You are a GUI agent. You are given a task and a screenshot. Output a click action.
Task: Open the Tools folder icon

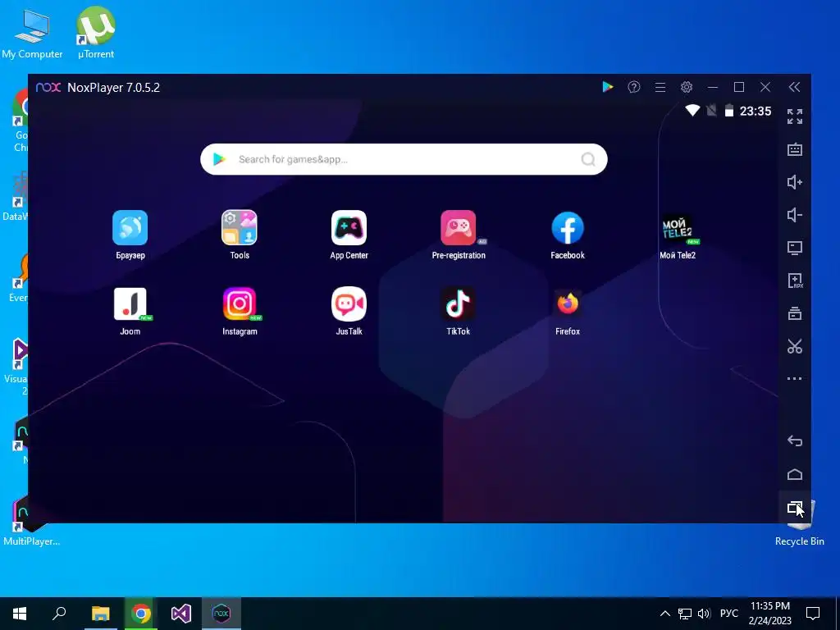coord(240,228)
